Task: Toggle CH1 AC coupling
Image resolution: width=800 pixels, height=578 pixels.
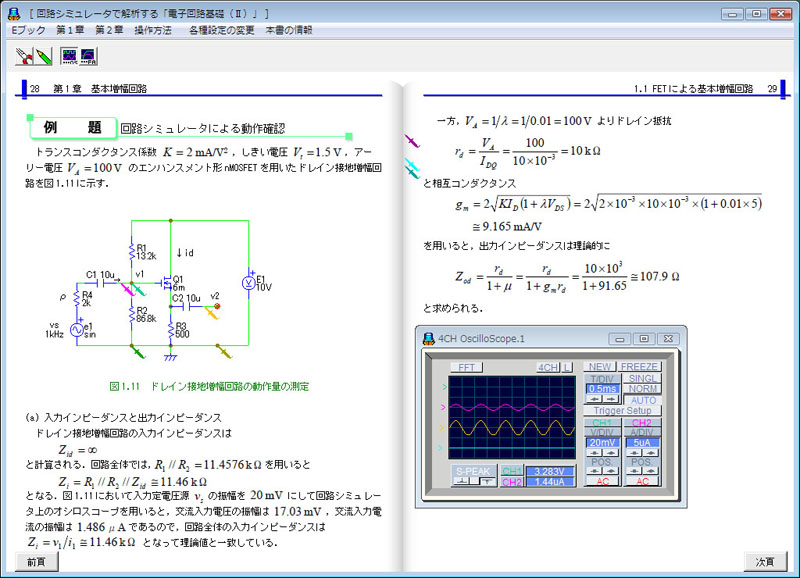Action: [602, 481]
